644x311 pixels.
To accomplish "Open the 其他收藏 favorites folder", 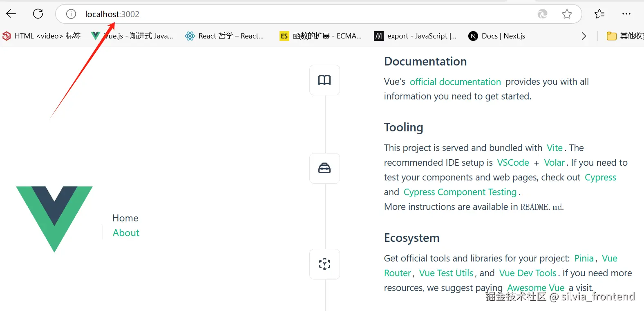I will click(625, 36).
